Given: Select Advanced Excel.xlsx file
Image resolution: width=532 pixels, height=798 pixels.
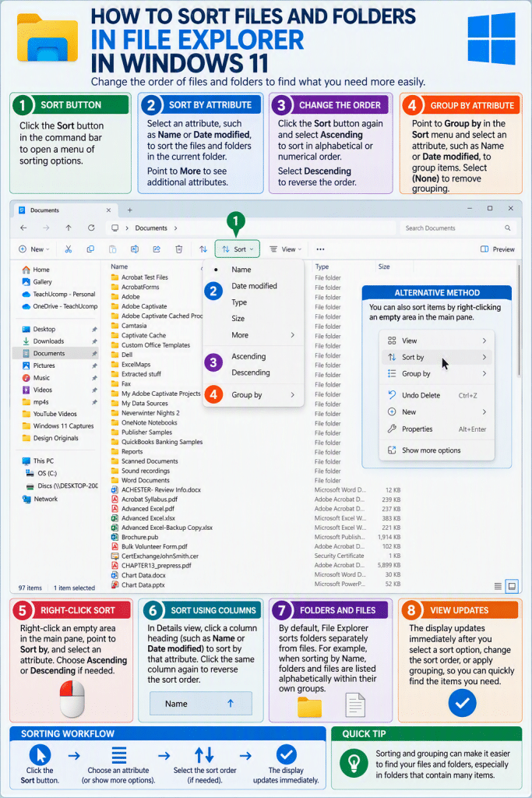Looking at the screenshot, I should [143, 518].
